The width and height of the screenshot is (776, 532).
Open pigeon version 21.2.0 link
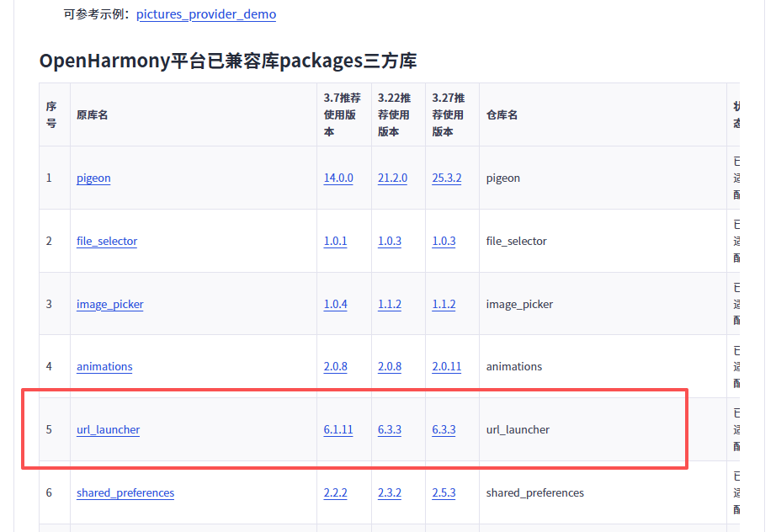point(392,178)
